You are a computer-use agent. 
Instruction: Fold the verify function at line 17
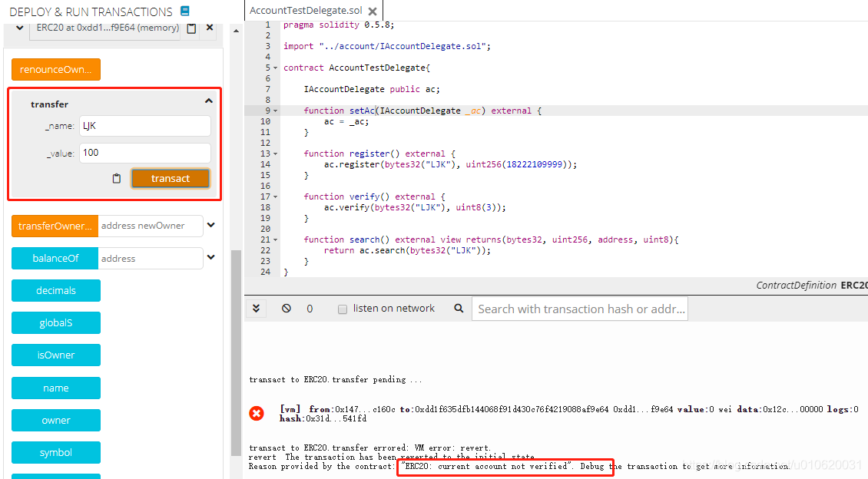(x=276, y=197)
